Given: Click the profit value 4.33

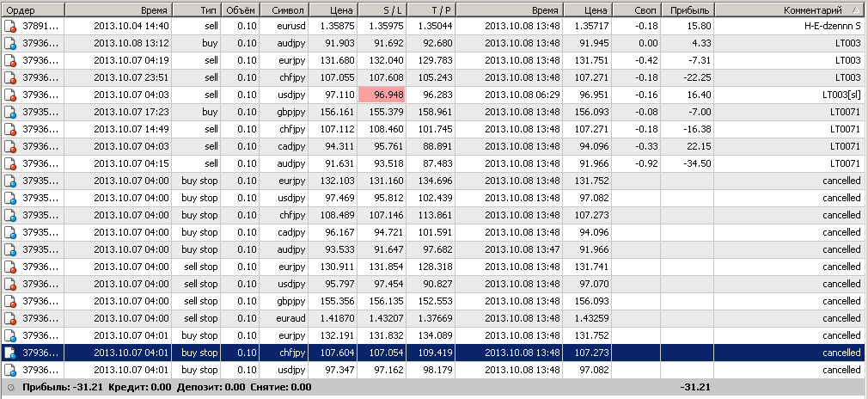Looking at the screenshot, I should (x=702, y=43).
